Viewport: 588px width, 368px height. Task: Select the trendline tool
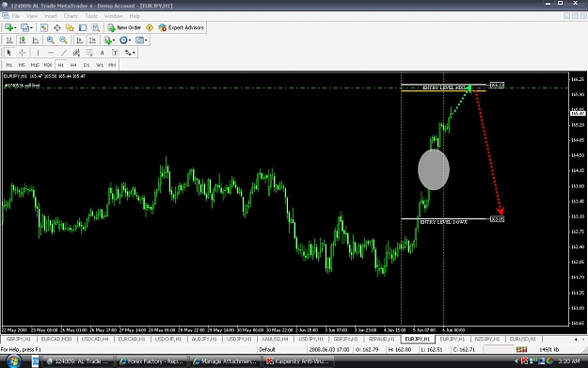coord(64,53)
